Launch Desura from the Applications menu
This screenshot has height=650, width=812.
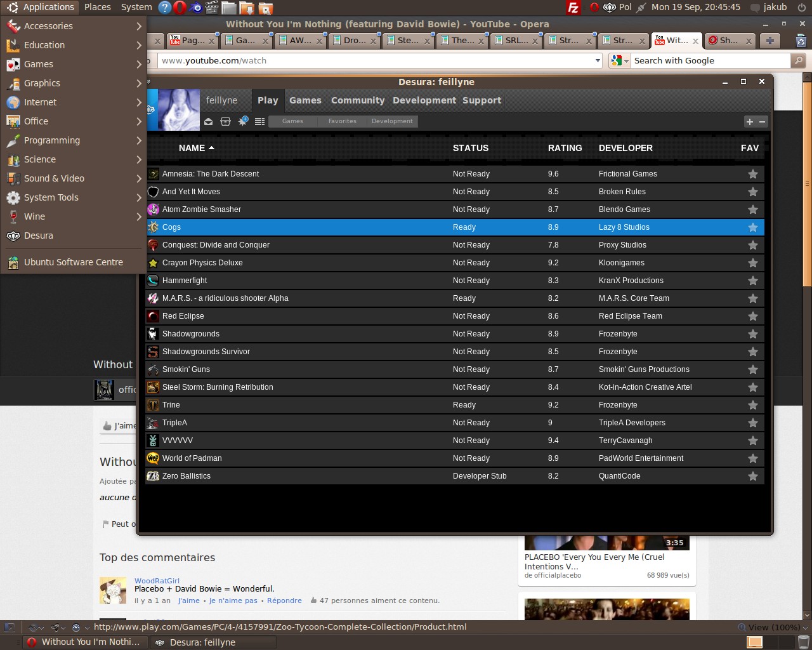pos(74,235)
